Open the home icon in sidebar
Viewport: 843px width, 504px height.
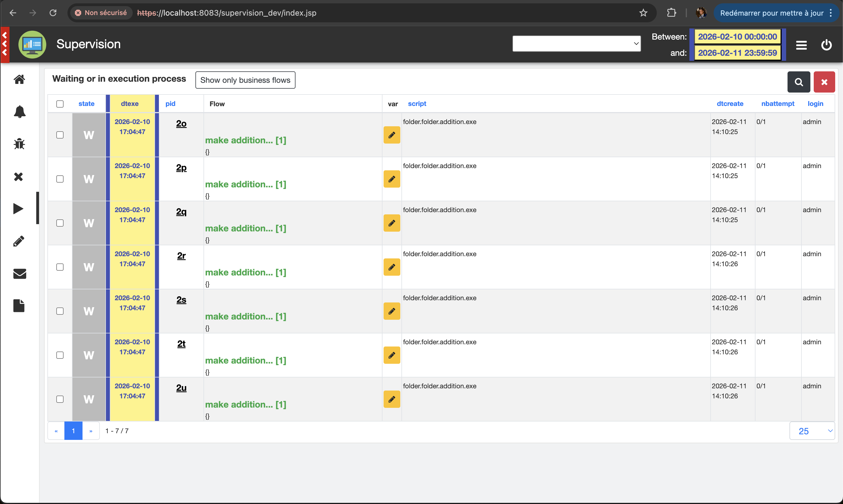tap(19, 79)
